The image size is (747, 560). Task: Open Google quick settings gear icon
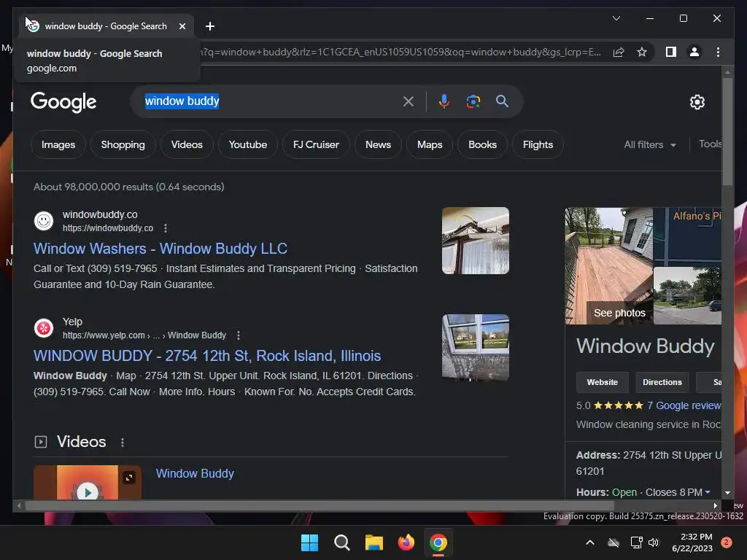click(x=697, y=102)
